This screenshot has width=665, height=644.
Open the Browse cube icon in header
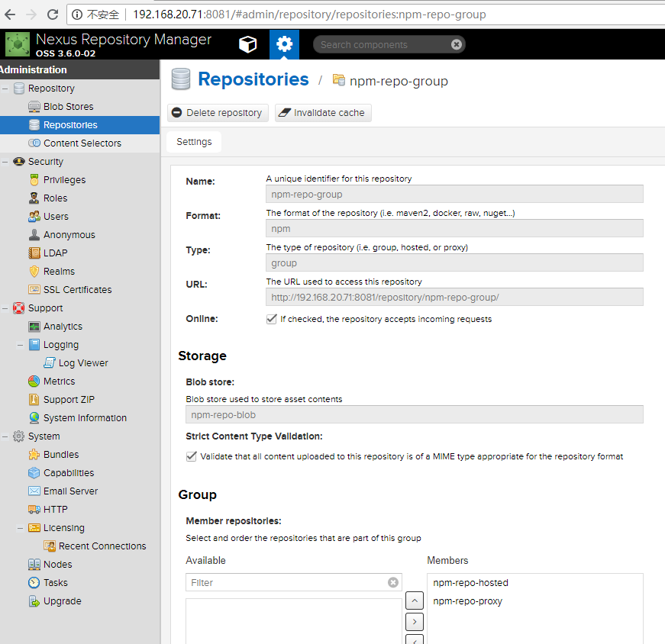pos(247,44)
